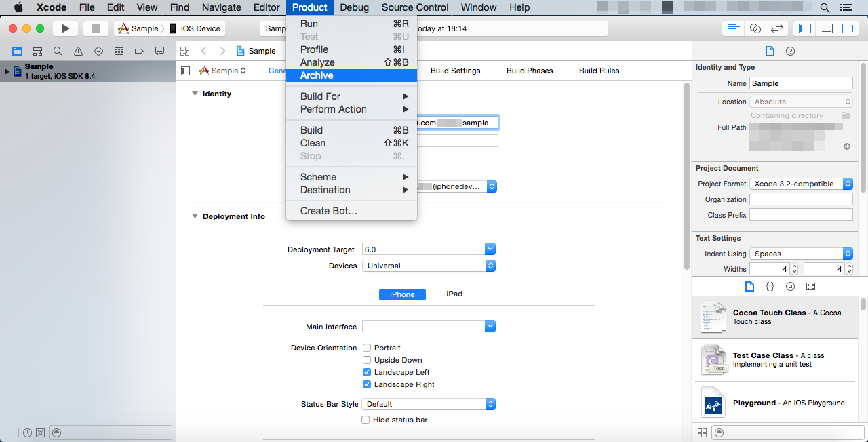Open Spotlight search in menu bar
Viewport: 868px width, 442px height.
[825, 7]
